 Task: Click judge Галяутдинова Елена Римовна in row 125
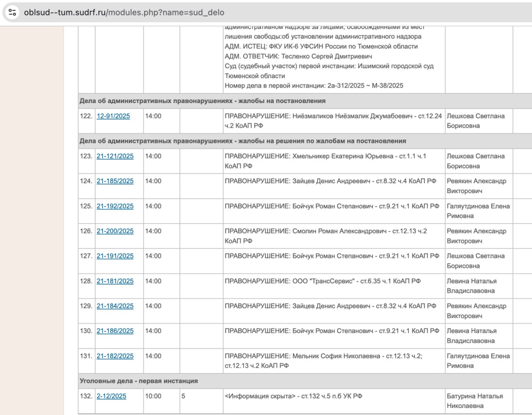pos(478,211)
